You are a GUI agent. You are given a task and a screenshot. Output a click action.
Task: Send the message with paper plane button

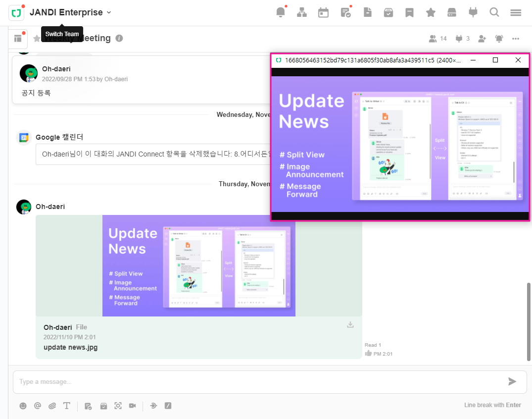512,382
